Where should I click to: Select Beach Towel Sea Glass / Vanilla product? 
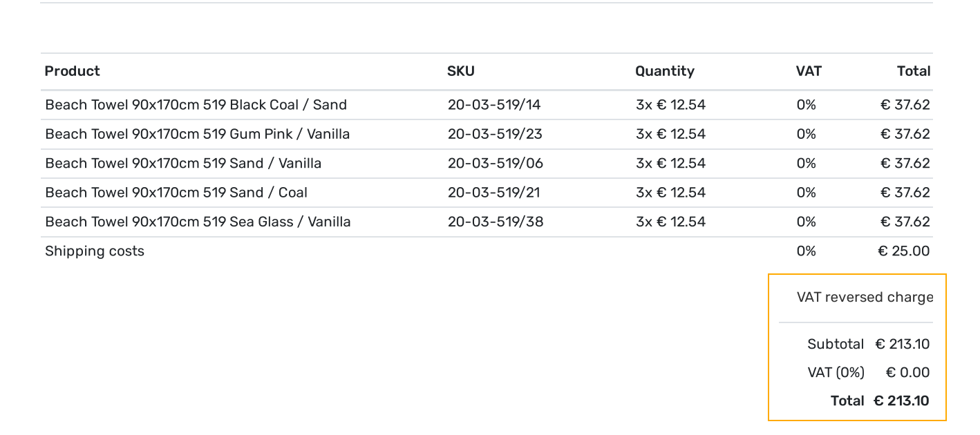point(198,222)
